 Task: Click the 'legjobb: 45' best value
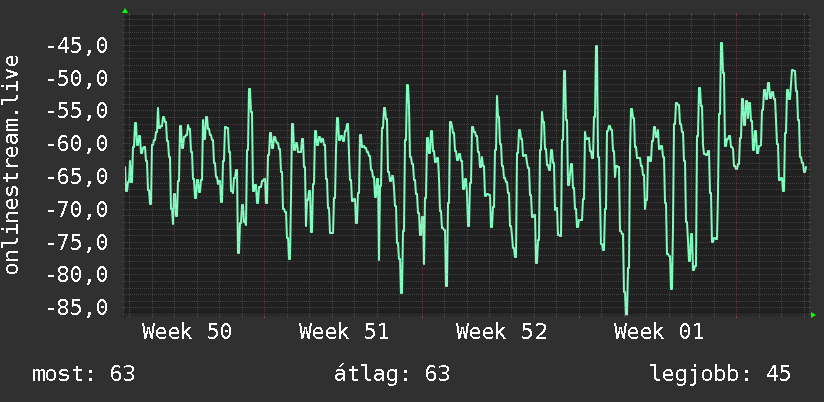coord(720,374)
